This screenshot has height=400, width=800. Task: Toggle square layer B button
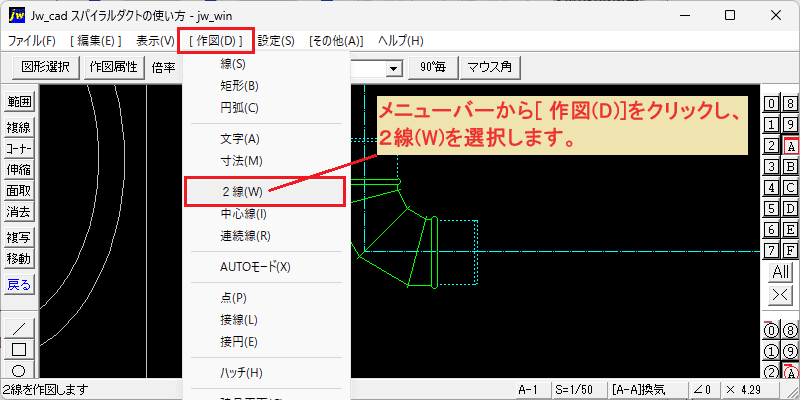coord(790,166)
